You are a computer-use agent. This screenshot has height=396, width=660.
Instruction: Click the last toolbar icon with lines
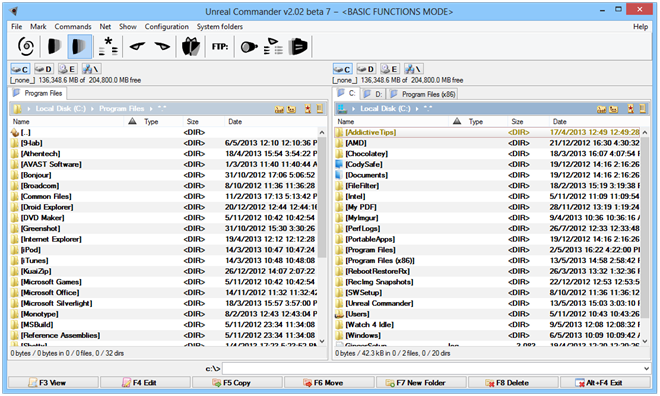(298, 47)
